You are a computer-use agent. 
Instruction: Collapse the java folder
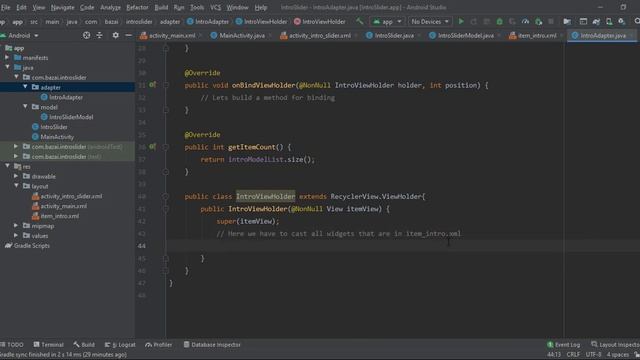(7, 67)
